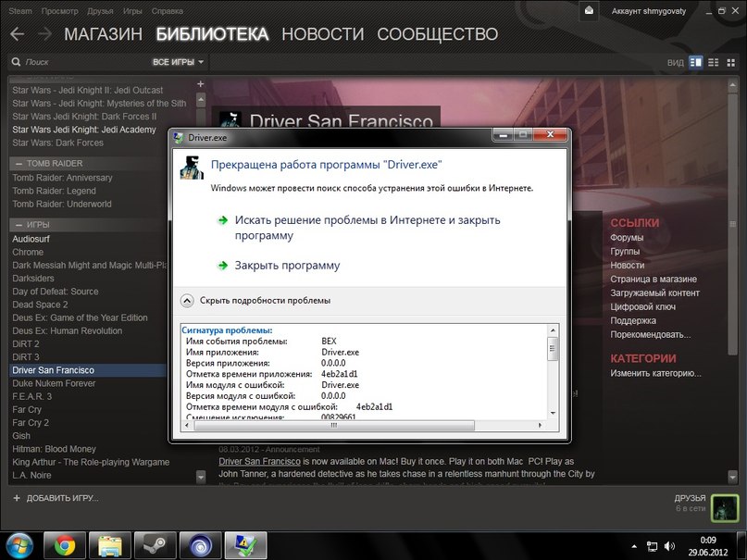
Task: Open the Игры menu
Action: (132, 11)
